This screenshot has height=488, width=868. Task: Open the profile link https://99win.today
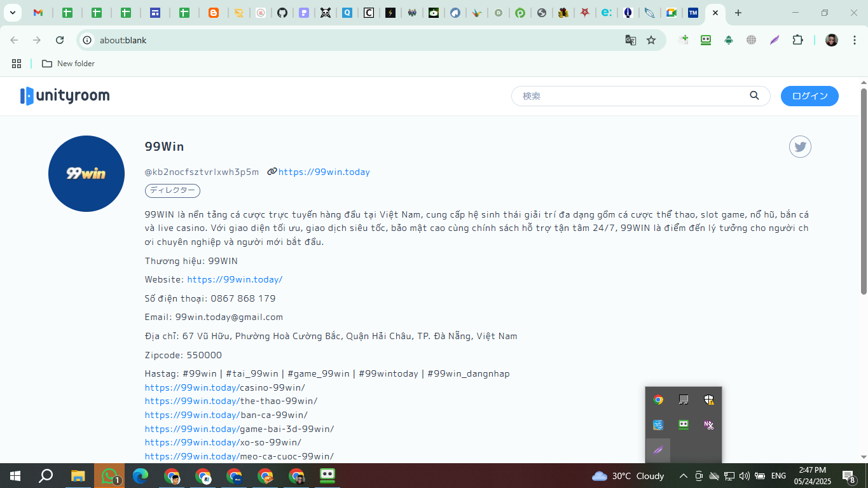[324, 172]
